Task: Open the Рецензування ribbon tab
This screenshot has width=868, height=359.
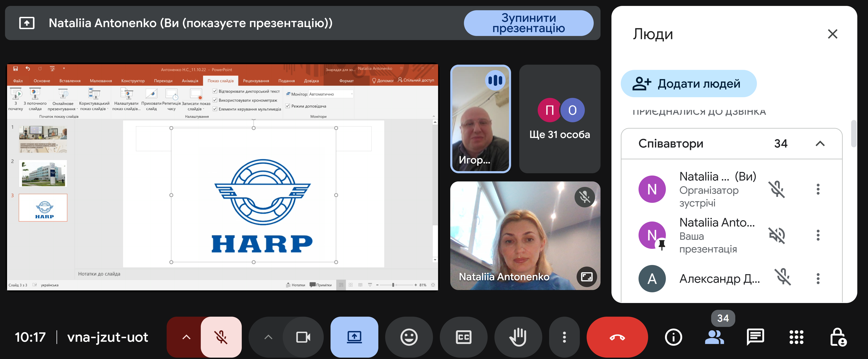Action: point(256,81)
